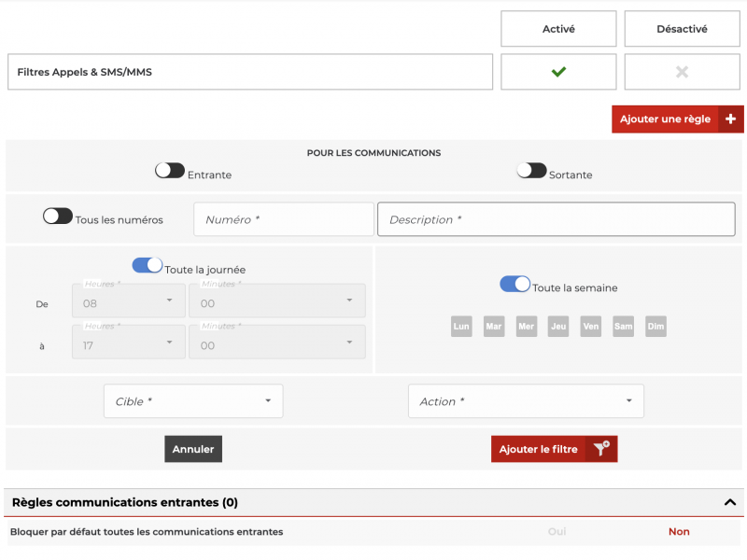Image resolution: width=747 pixels, height=560 pixels.
Task: Select the Lun day button
Action: point(461,327)
